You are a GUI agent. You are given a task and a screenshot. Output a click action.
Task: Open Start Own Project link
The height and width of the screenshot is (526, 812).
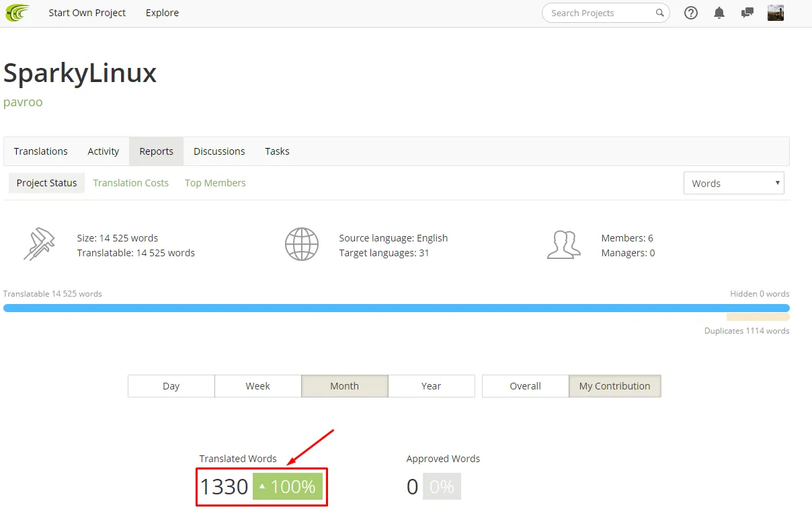(87, 13)
